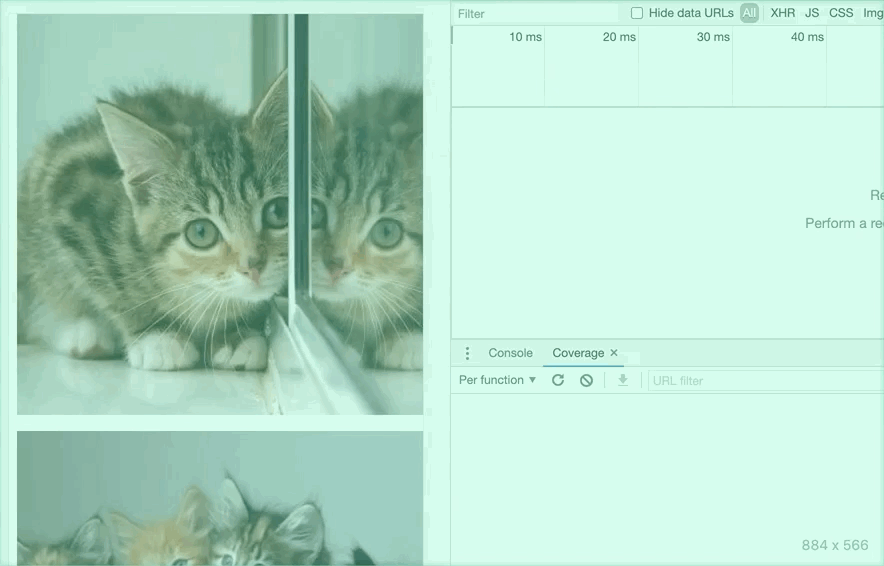Select the All filter button

click(x=749, y=13)
